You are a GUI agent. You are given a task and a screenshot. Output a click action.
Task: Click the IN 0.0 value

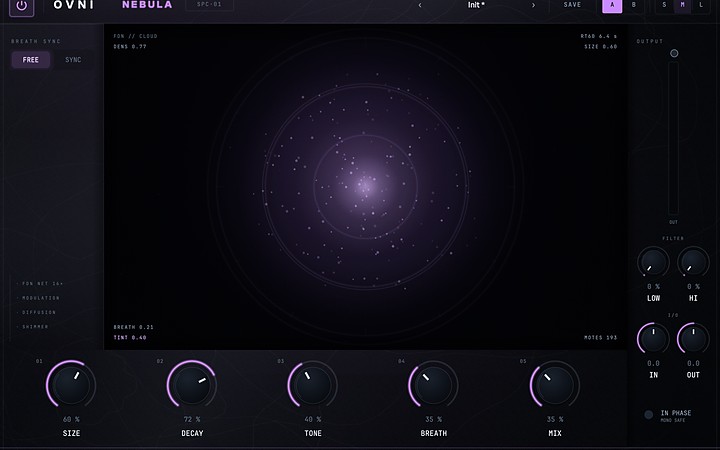tap(653, 363)
